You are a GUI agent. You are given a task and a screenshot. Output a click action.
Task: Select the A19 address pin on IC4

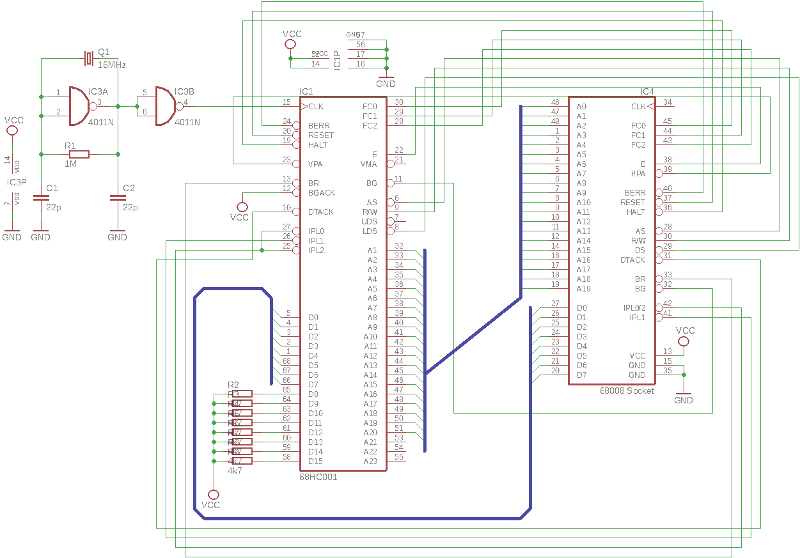click(x=584, y=289)
